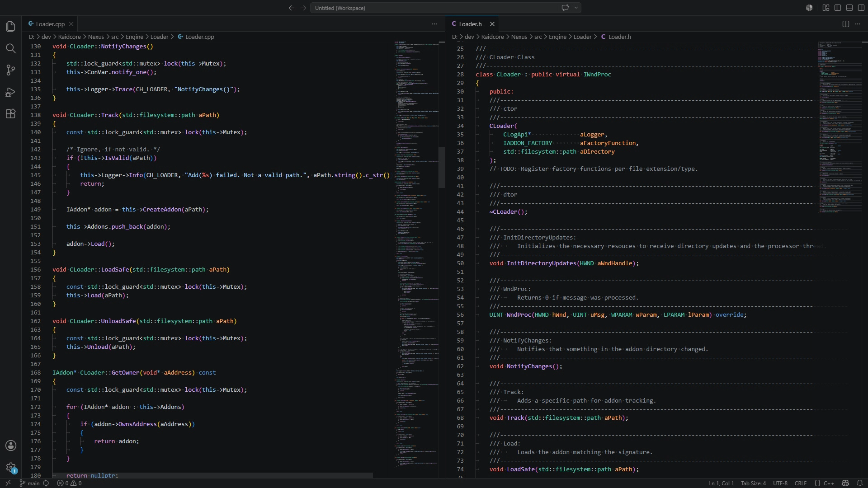Open the Run and Debug view
The width and height of the screenshot is (868, 488).
coord(11,92)
